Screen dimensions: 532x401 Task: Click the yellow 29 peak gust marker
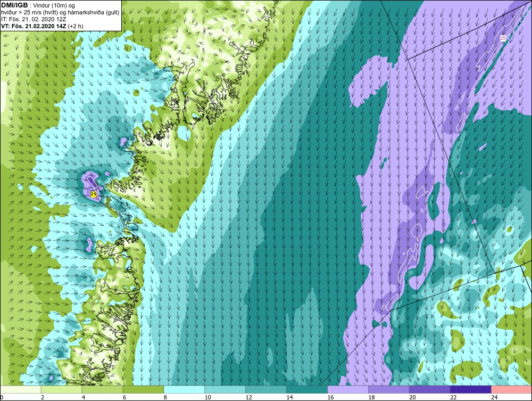(x=94, y=194)
